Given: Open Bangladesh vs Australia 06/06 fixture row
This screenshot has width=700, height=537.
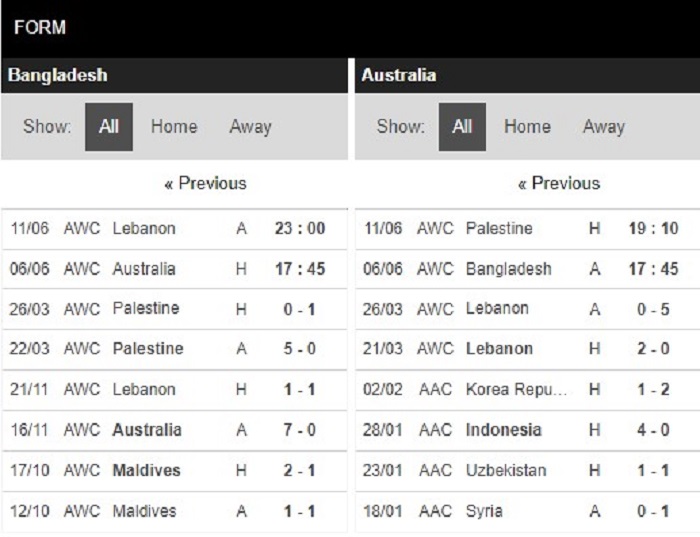Looking at the screenshot, I should coord(174,269).
